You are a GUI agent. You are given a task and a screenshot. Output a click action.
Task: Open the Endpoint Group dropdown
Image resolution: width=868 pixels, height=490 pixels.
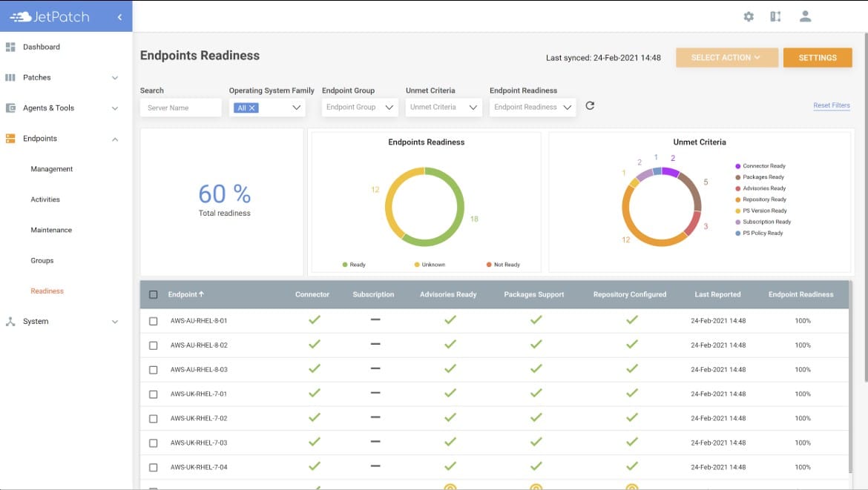(x=360, y=107)
